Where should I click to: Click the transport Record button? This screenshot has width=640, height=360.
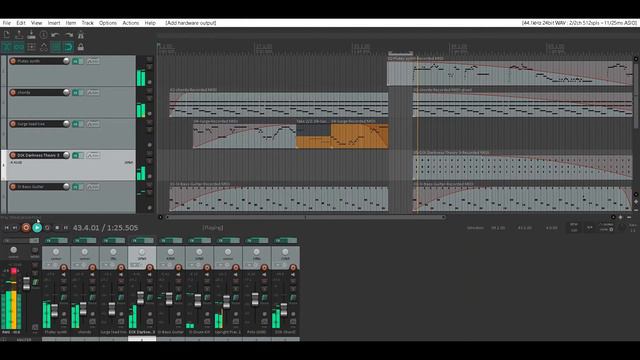coord(26,228)
